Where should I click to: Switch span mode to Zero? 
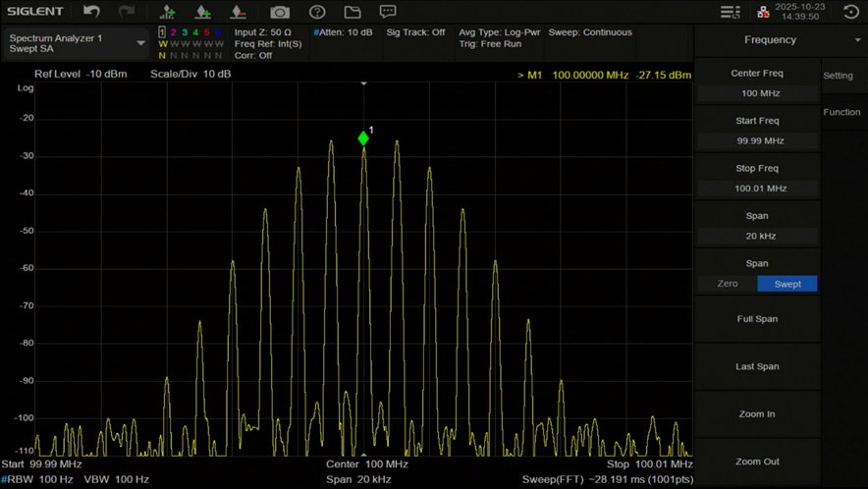(x=728, y=284)
